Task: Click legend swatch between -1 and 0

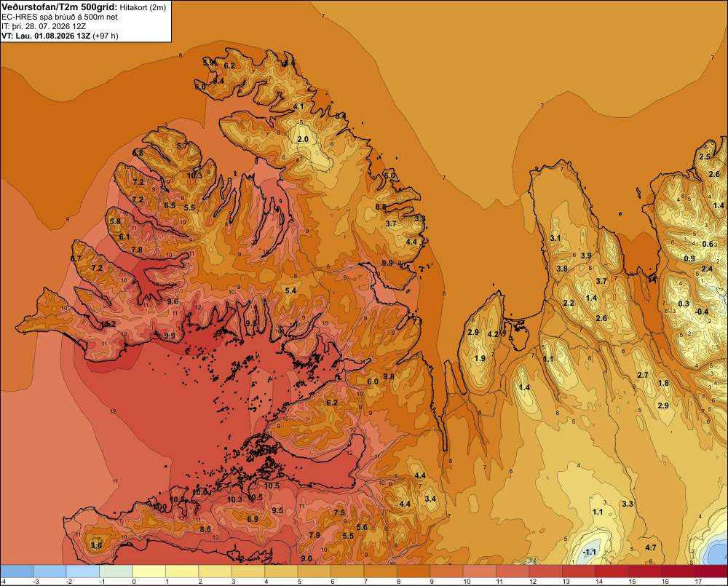Action: (x=116, y=571)
